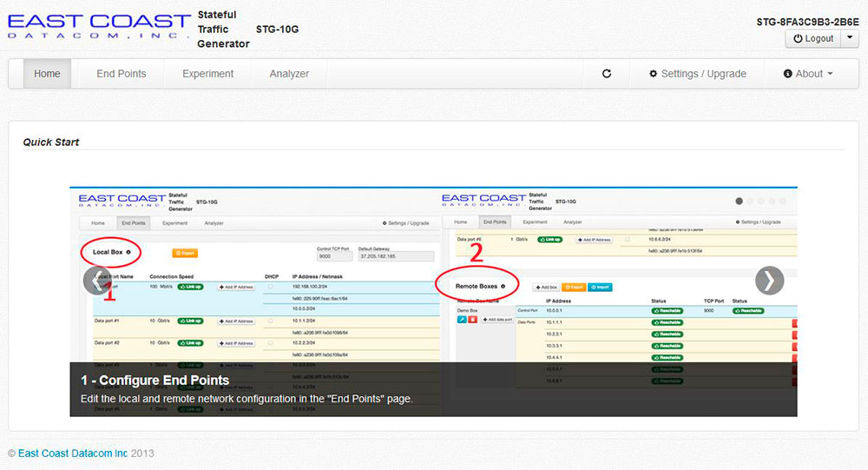
Task: Select the first (active) carousel indicator dot
Action: coord(739,202)
